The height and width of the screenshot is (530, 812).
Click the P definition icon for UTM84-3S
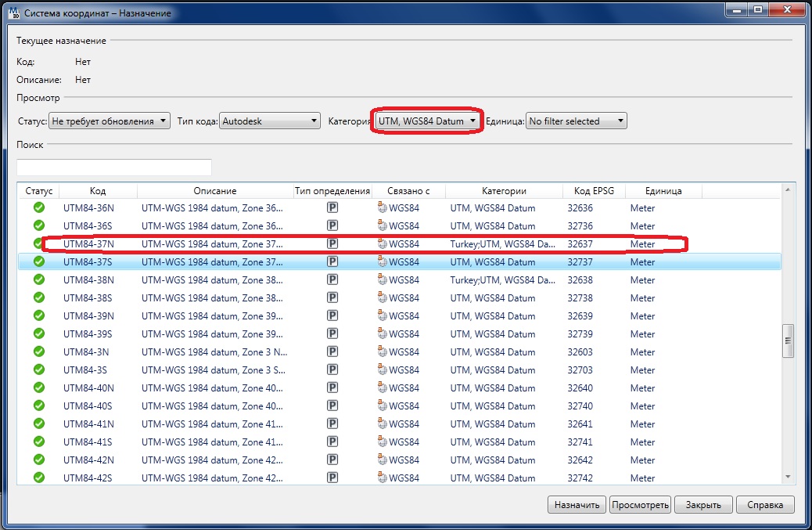(x=332, y=370)
